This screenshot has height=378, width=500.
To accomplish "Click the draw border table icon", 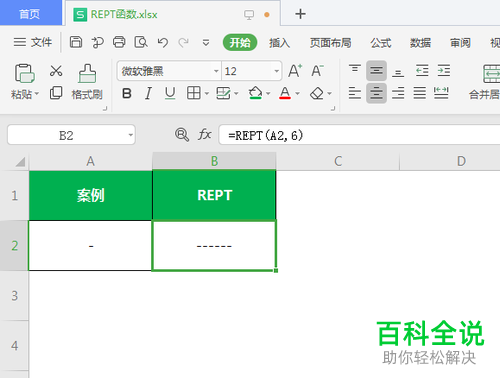I will coord(223,93).
